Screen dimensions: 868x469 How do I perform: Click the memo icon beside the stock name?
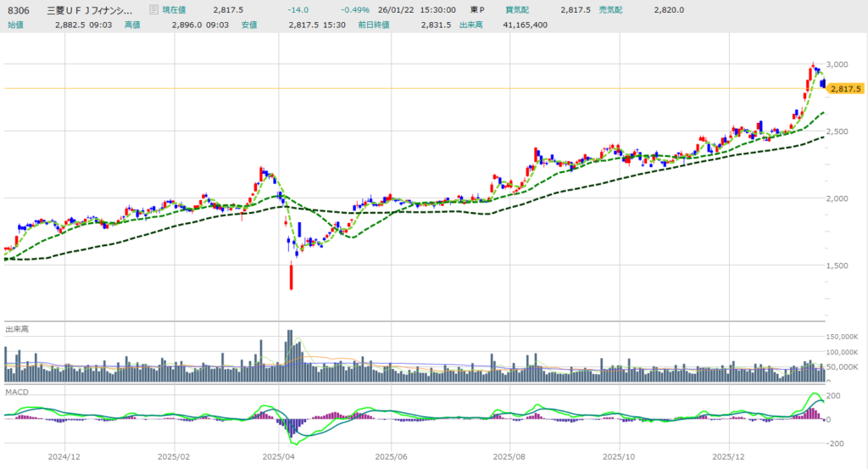[153, 10]
